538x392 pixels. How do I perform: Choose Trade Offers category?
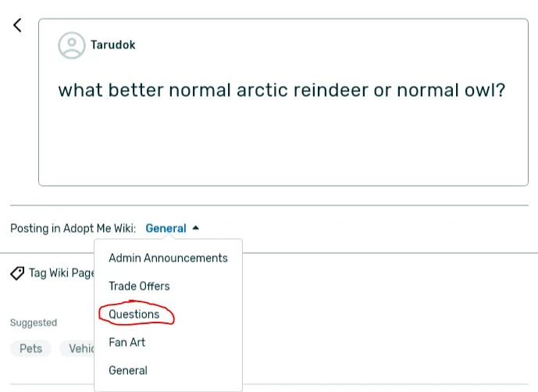[x=139, y=286]
